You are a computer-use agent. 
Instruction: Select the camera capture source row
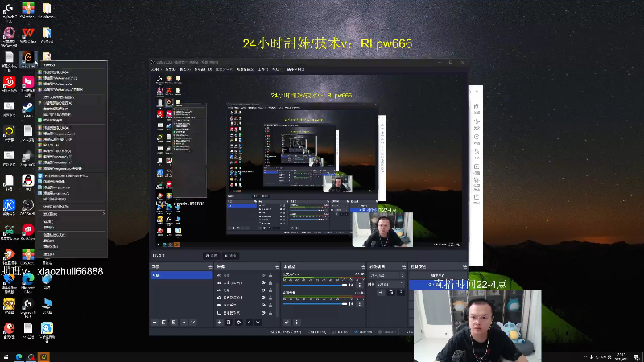(x=246, y=298)
